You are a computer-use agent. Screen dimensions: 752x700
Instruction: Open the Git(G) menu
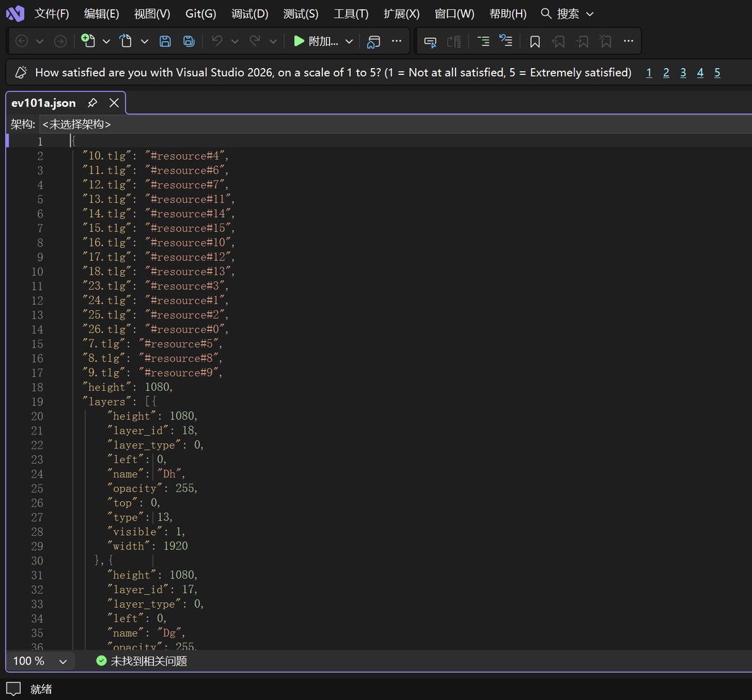tap(201, 14)
